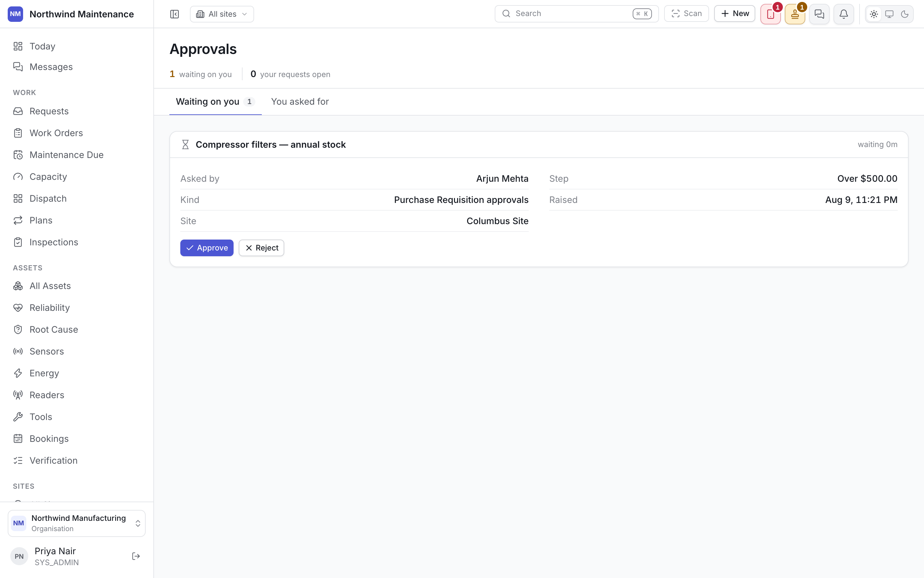
Task: Switch to the You asked for tab
Action: click(300, 102)
